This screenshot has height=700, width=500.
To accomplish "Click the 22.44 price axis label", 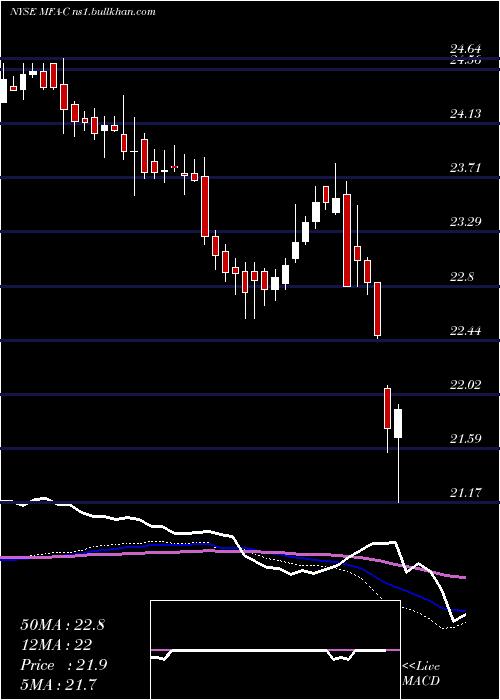I will [466, 331].
